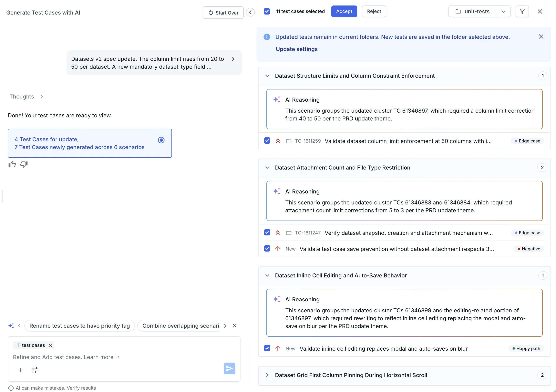This screenshot has width=556, height=392.
Task: Remove the 11 test cases chip
Action: (50, 345)
